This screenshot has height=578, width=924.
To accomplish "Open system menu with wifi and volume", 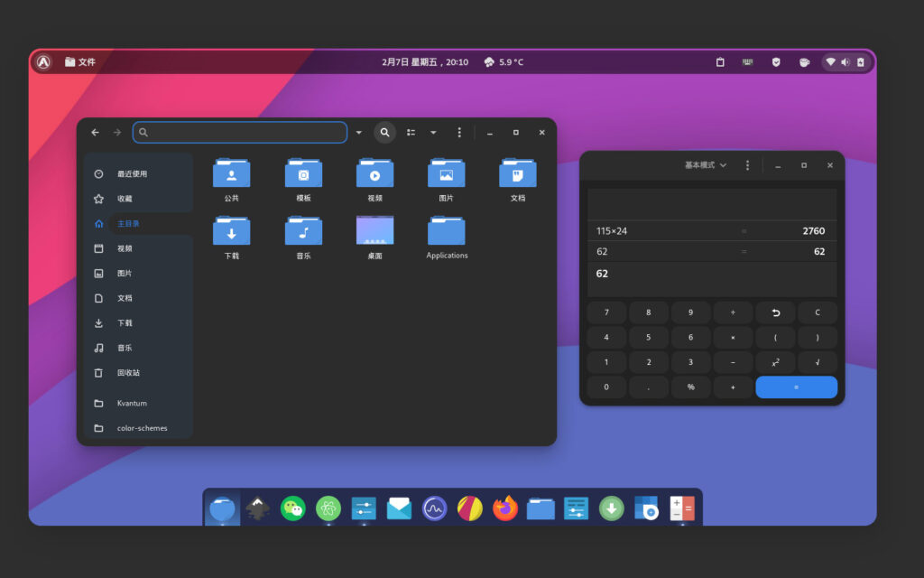I will click(845, 62).
